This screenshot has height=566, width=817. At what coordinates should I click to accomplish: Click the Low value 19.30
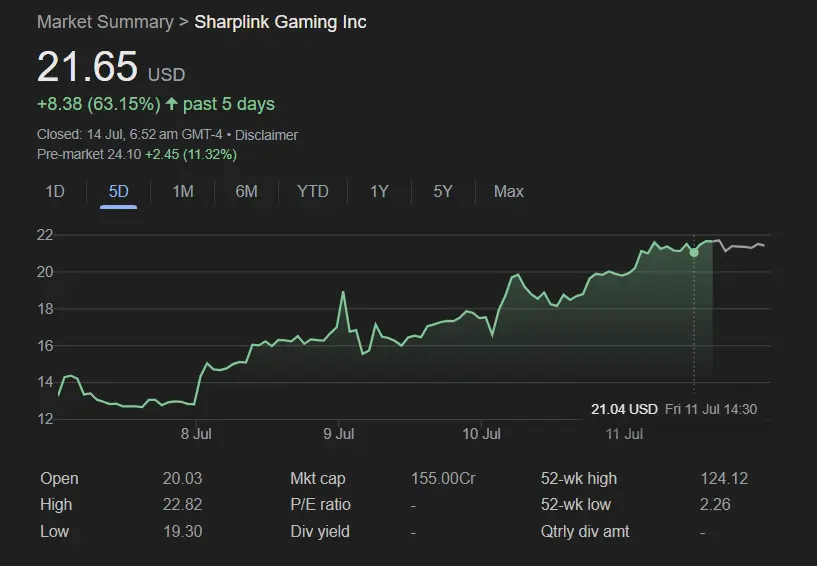182,532
